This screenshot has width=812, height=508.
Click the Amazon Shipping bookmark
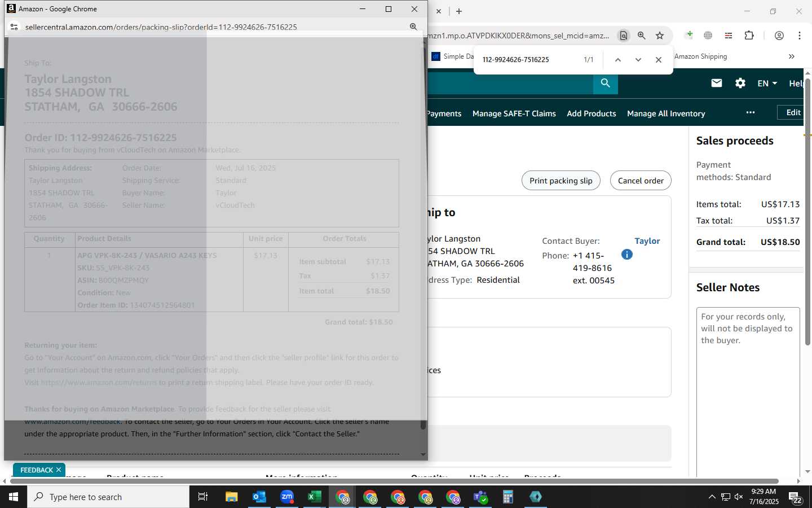pyautogui.click(x=700, y=56)
